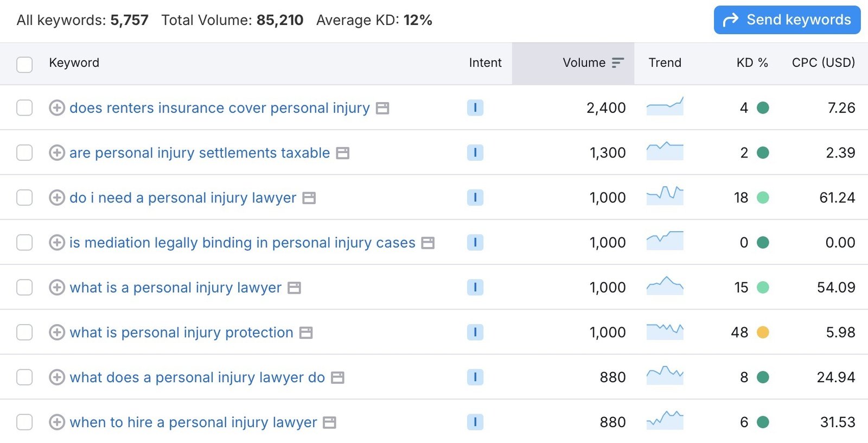Check 'what is personal injury protection' row

(x=24, y=332)
